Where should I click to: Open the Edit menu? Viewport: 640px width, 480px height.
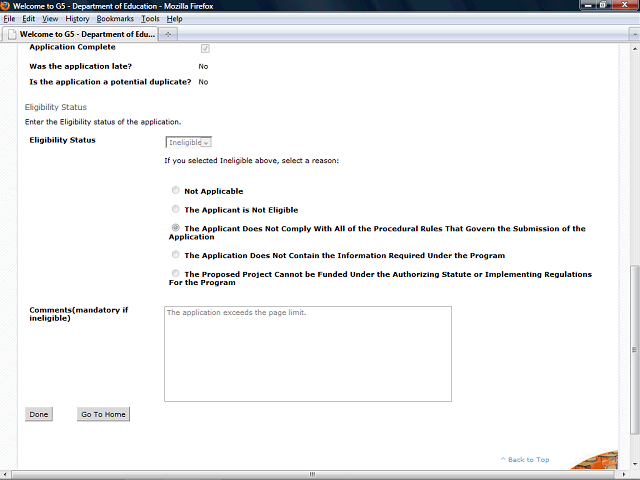tap(29, 19)
